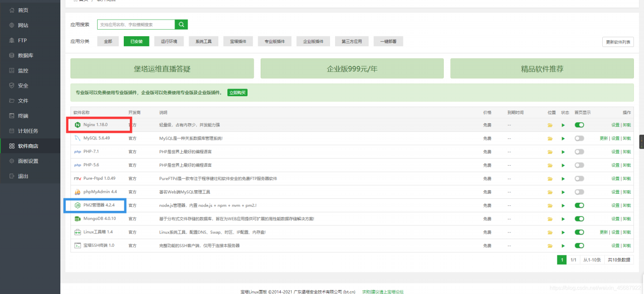Select the 全部 category filter
Viewport: 644px width, 294px height.
(108, 41)
